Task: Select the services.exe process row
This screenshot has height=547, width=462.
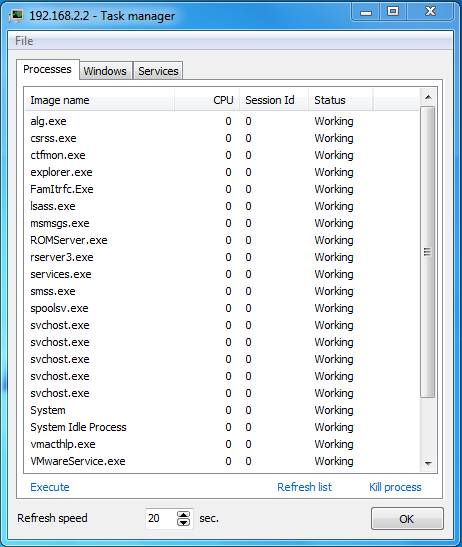Action: pyautogui.click(x=222, y=274)
